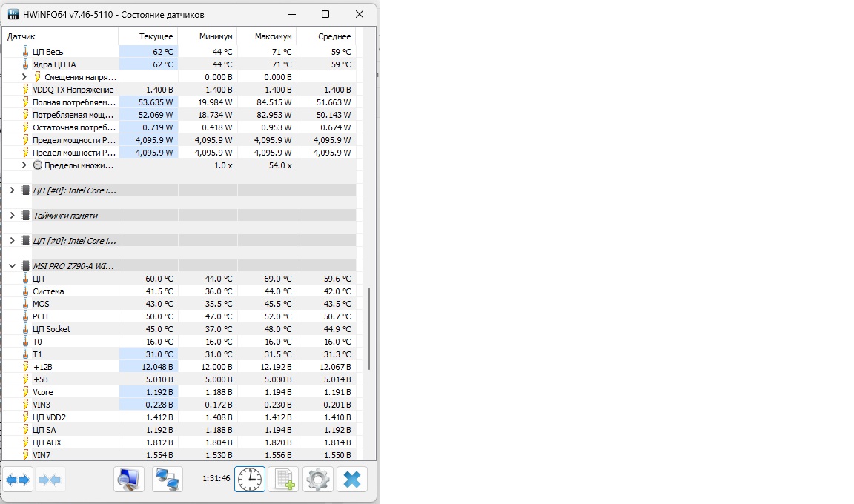Select the VIN7 row label

click(x=42, y=455)
